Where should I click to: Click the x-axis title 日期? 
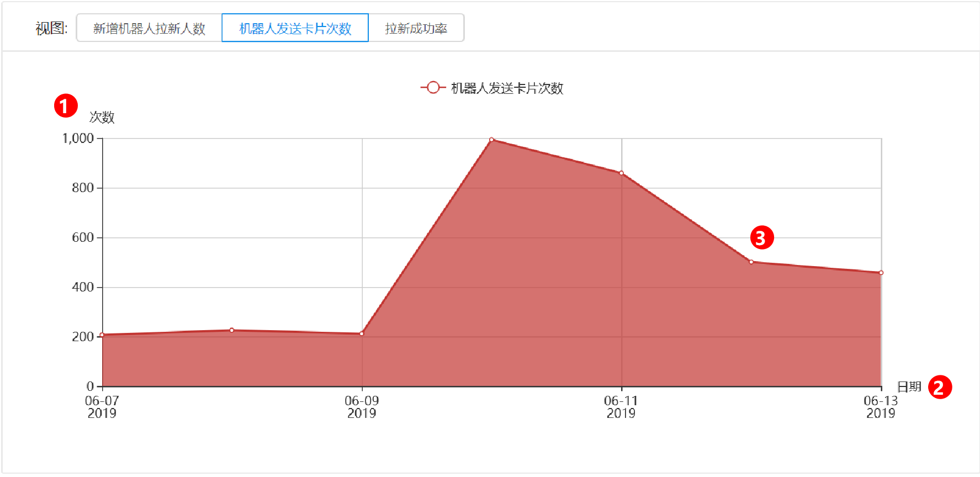point(909,386)
